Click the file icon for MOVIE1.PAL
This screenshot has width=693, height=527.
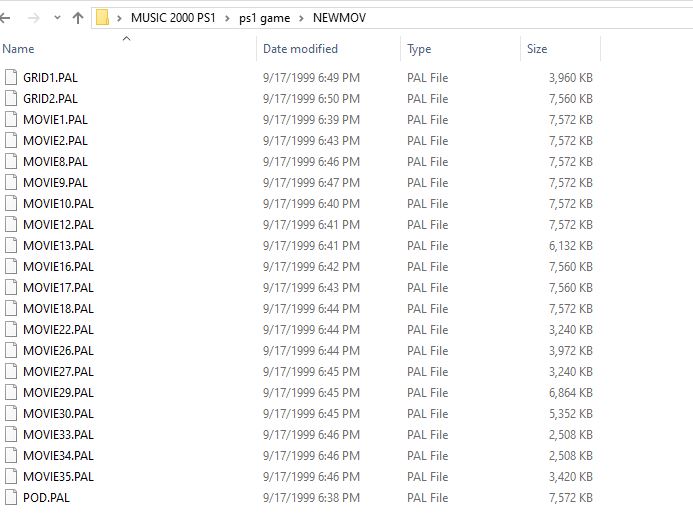11,119
